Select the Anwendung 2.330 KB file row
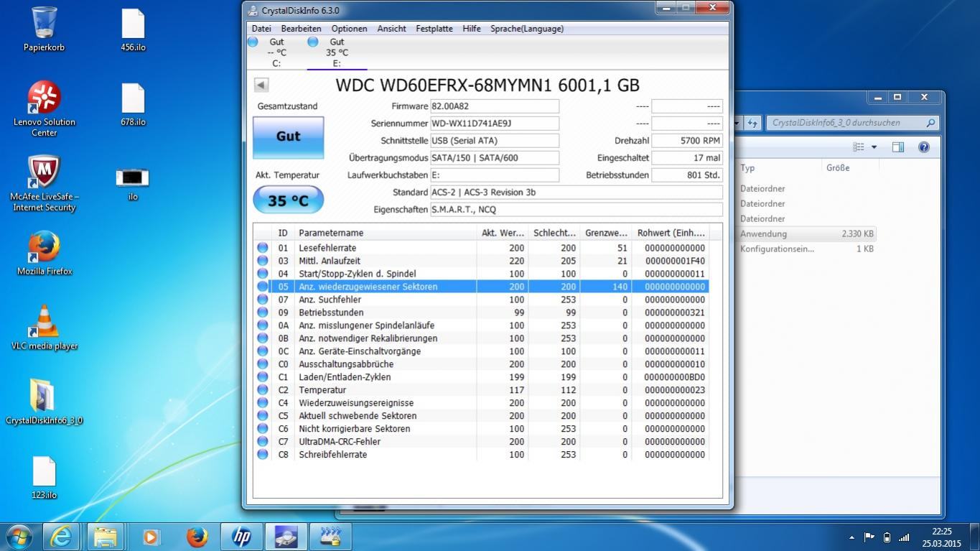This screenshot has width=980, height=551. tap(807, 234)
